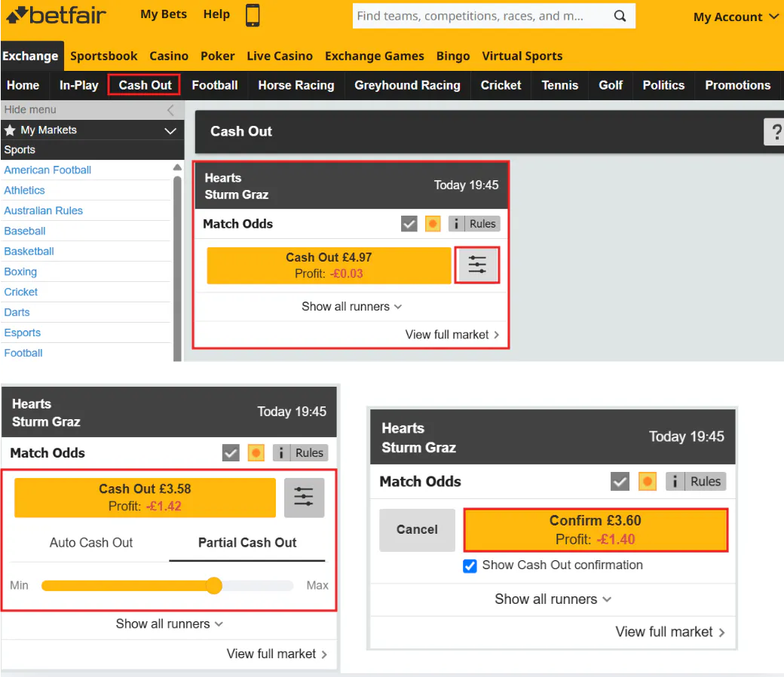The height and width of the screenshot is (677, 784).
Task: Open the help question mark on Cash Out bar
Action: [774, 131]
